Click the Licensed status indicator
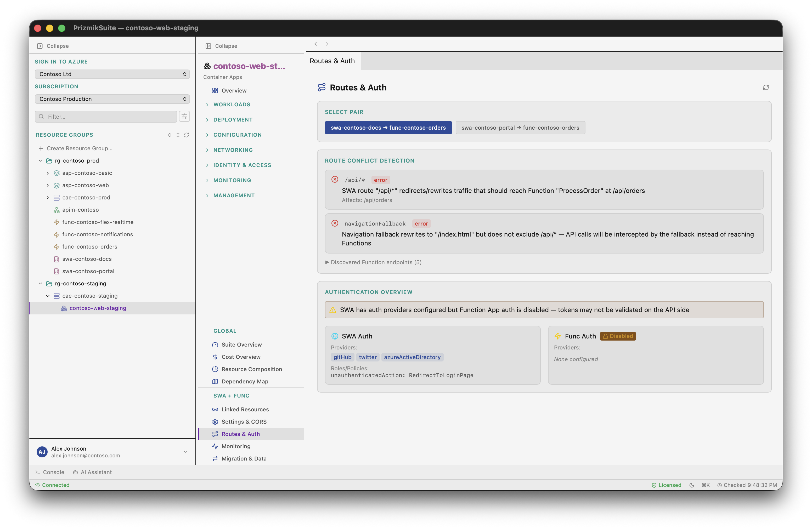This screenshot has width=812, height=529. pyautogui.click(x=666, y=485)
